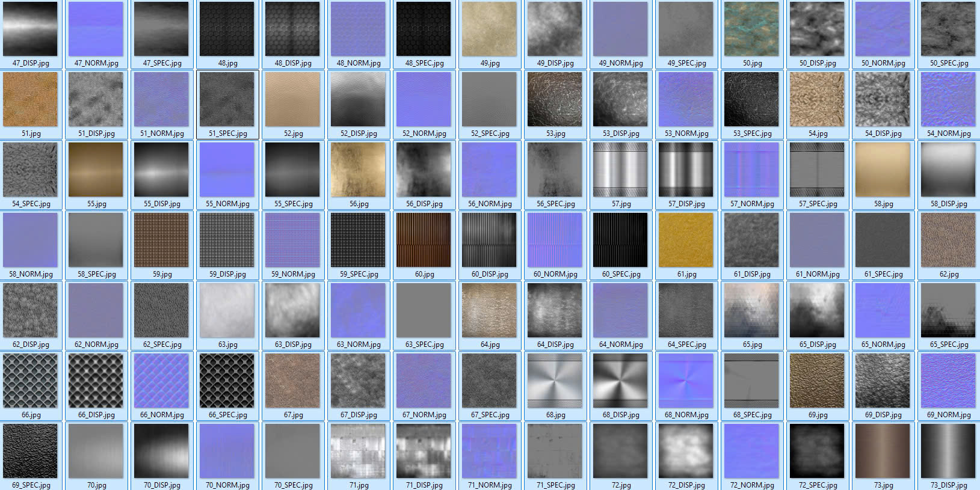
Task: Click the '54_SPEC.jpg' file name
Action: [x=31, y=204]
